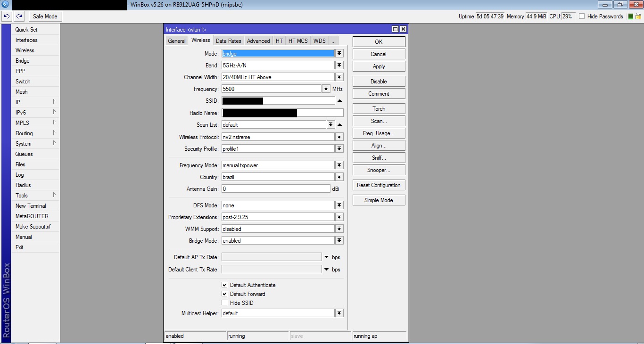Open the Wireless Protocol dropdown
The width and height of the screenshot is (644, 344).
point(339,137)
